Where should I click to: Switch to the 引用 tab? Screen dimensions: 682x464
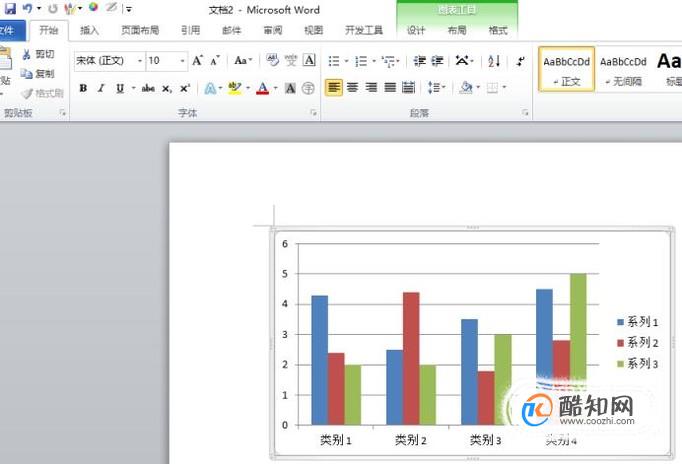[x=191, y=30]
